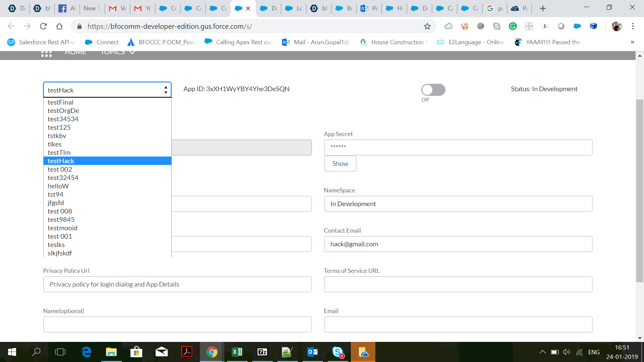Bookmark page with the star icon
Image resolution: width=644 pixels, height=362 pixels.
(x=427, y=26)
